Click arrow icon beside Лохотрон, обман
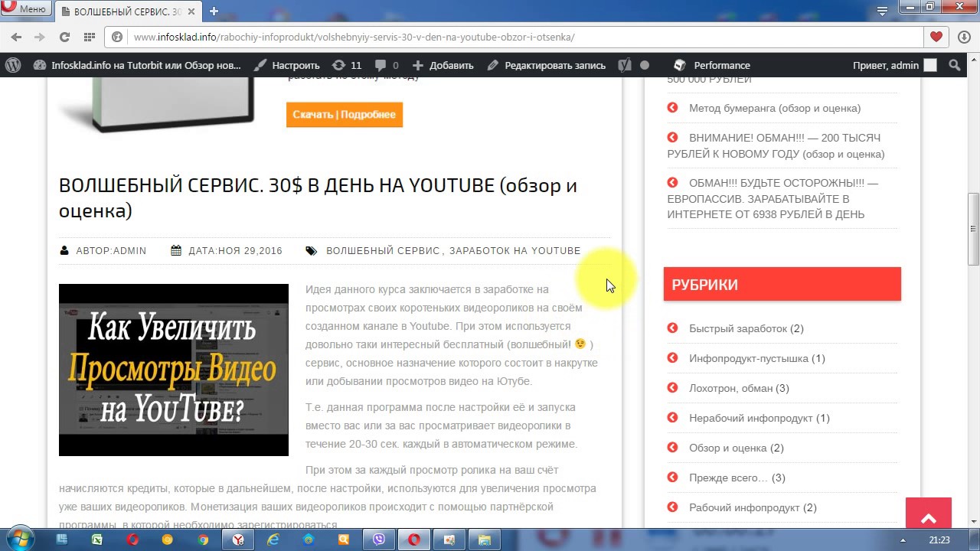 [672, 387]
